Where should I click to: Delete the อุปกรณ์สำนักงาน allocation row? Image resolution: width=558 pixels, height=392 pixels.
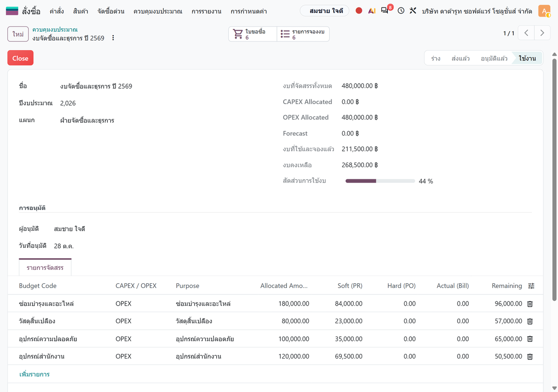click(x=530, y=357)
